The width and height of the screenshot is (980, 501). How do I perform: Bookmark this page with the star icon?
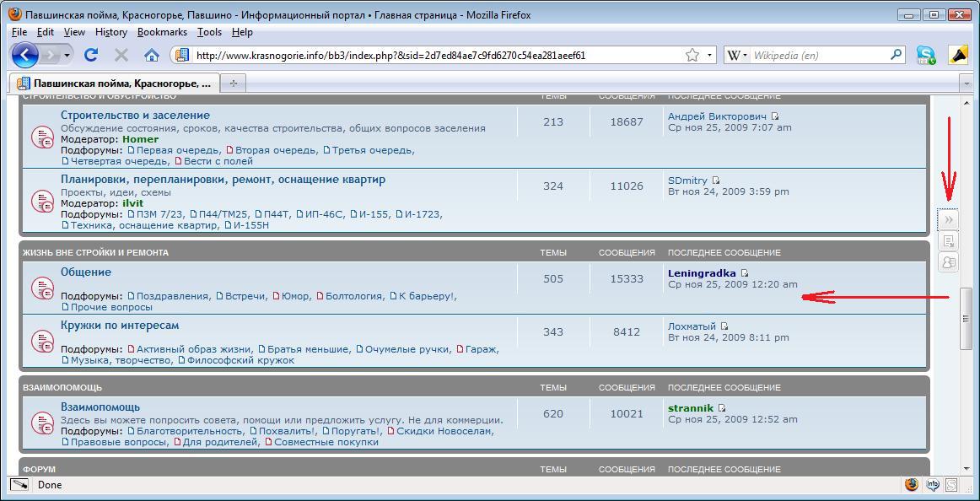692,55
